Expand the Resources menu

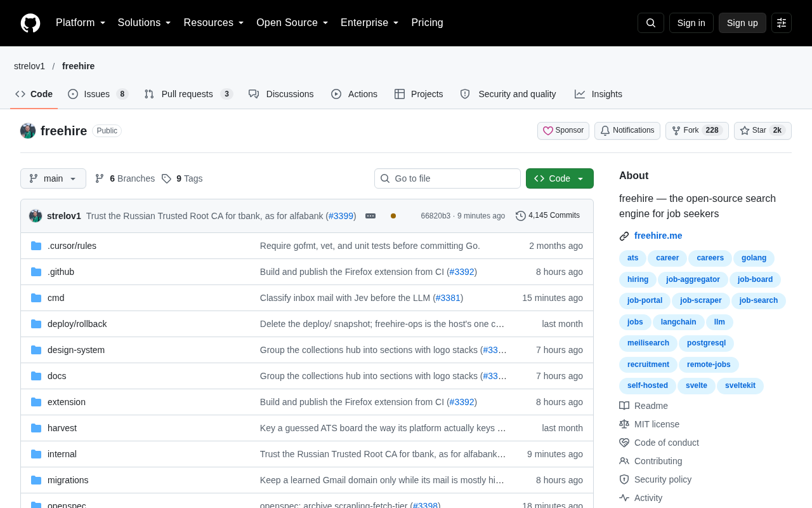click(214, 23)
